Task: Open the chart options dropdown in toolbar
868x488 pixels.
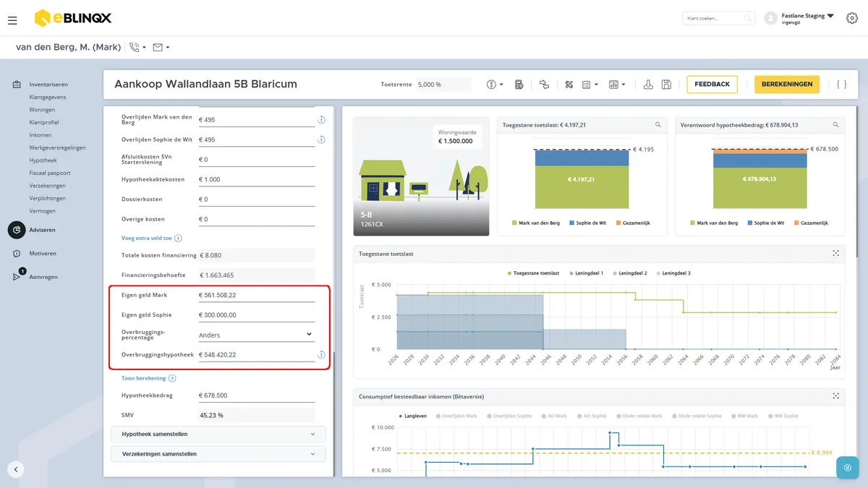Action: point(617,85)
